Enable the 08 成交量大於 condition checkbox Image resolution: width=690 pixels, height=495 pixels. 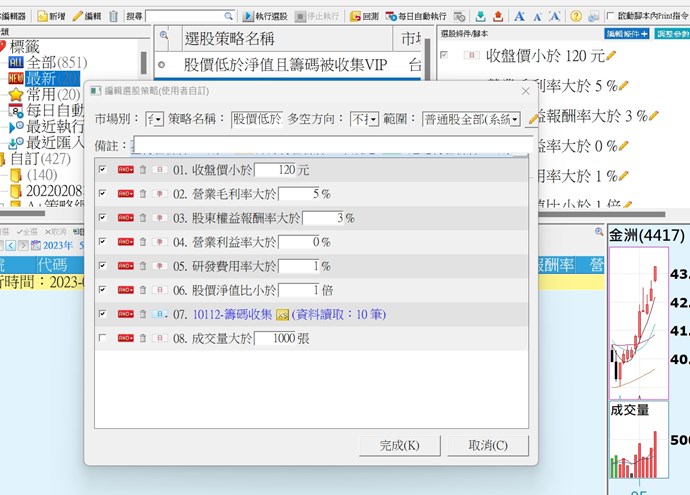(x=104, y=339)
